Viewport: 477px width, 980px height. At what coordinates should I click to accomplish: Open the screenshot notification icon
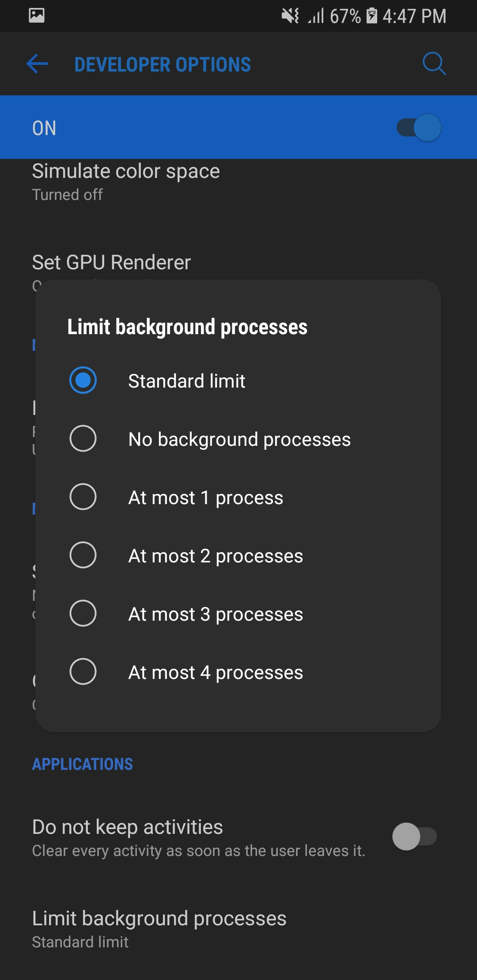tap(37, 16)
